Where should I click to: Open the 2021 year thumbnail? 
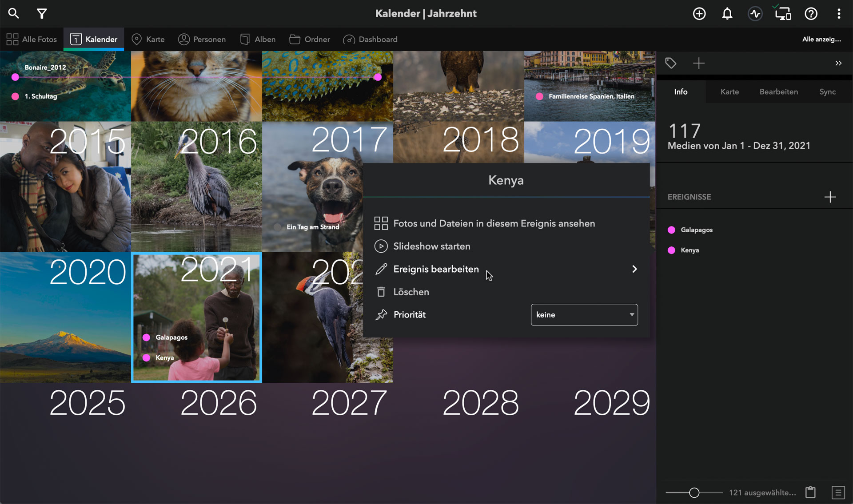coord(196,317)
